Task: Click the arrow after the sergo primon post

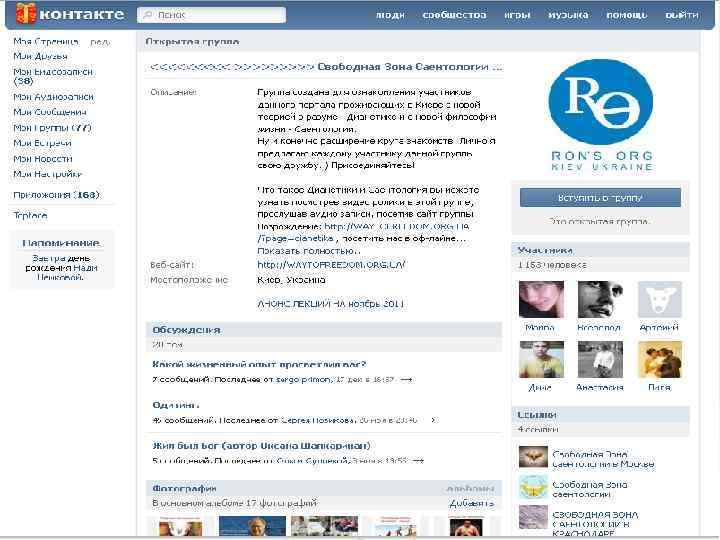Action: 406,380
